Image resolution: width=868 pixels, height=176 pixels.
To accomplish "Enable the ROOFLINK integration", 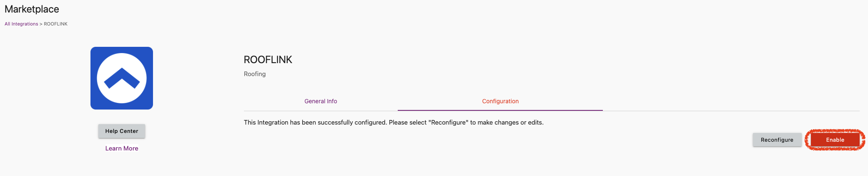I will (x=835, y=140).
